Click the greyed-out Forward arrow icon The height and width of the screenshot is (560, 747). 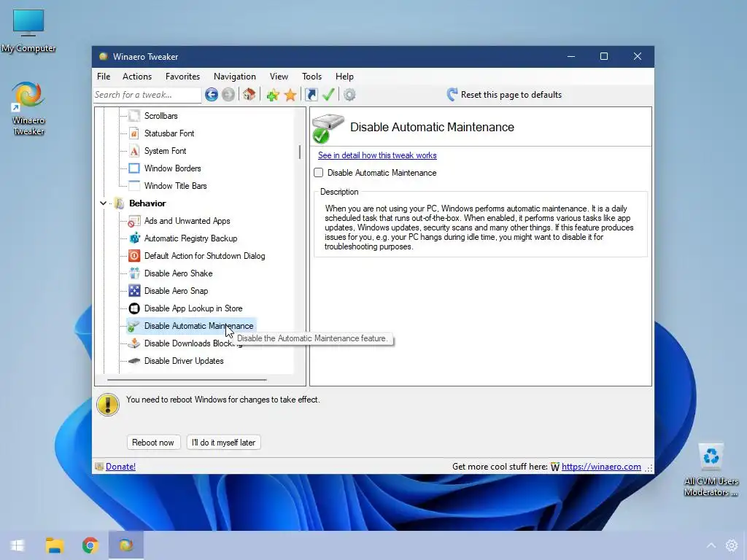(228, 95)
